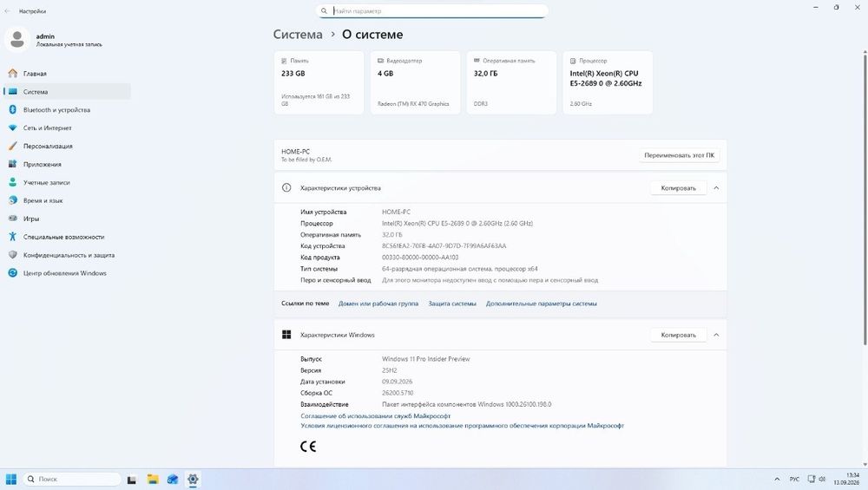Open the Видеоадаптер 4 GB card
Image resolution: width=868 pixels, height=490 pixels.
415,83
